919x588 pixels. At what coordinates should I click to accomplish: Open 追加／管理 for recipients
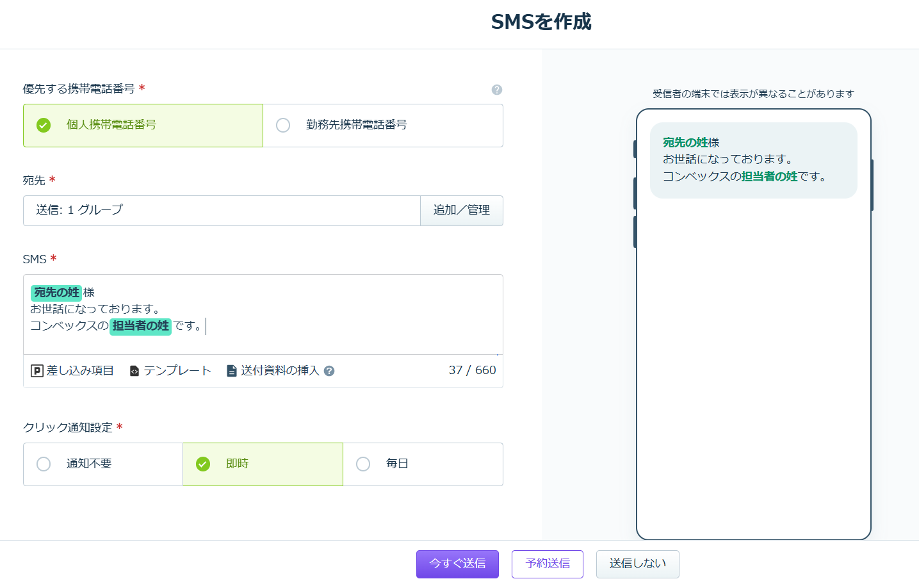pyautogui.click(x=462, y=211)
